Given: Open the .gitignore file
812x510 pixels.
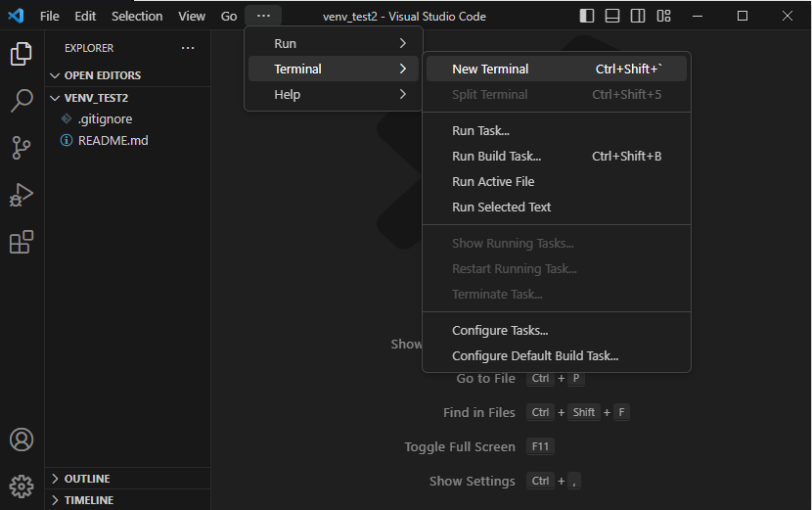Looking at the screenshot, I should point(127,118).
